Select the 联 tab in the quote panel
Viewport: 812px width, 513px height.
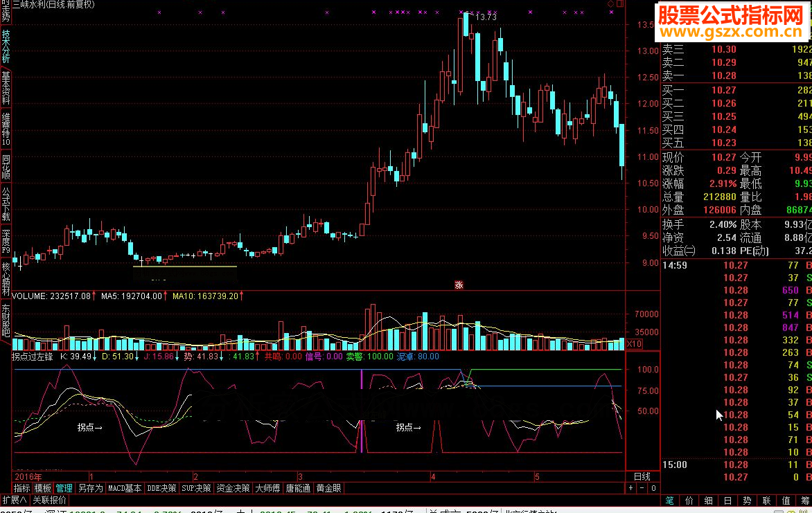(766, 501)
